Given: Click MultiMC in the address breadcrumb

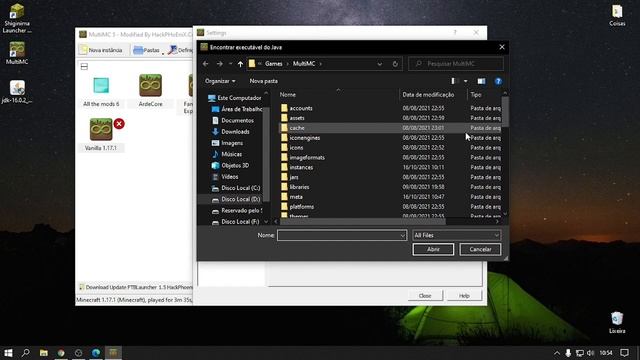Looking at the screenshot, I should 304,64.
